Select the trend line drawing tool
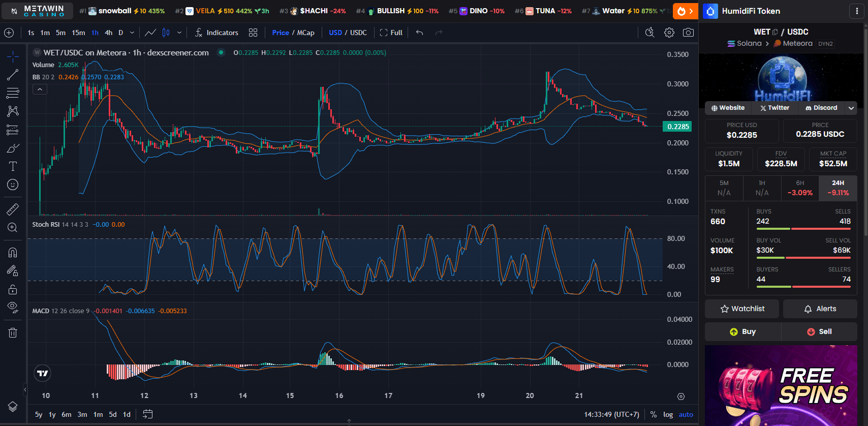This screenshot has height=426, width=868. [13, 75]
